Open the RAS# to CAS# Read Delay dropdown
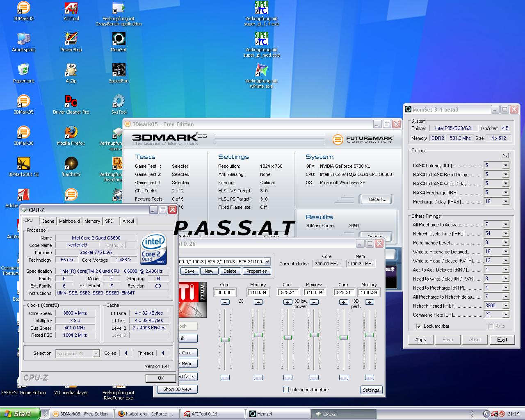 505,174
